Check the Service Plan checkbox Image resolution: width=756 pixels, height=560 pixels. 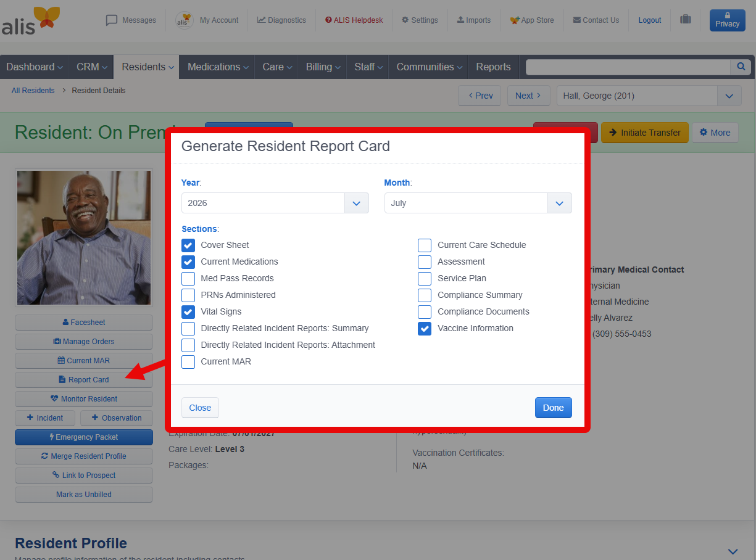coord(425,278)
